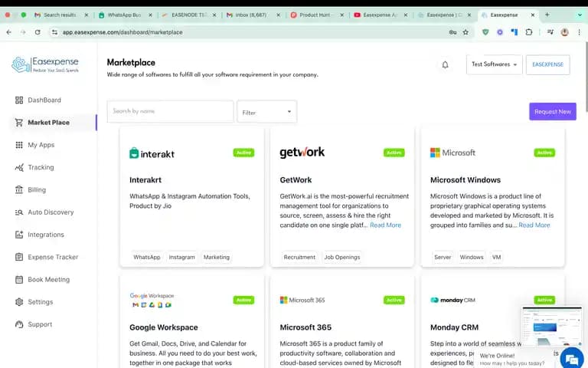This screenshot has height=368, width=588.
Task: Click Read More on Microsoft Windows card
Action: [x=534, y=225]
